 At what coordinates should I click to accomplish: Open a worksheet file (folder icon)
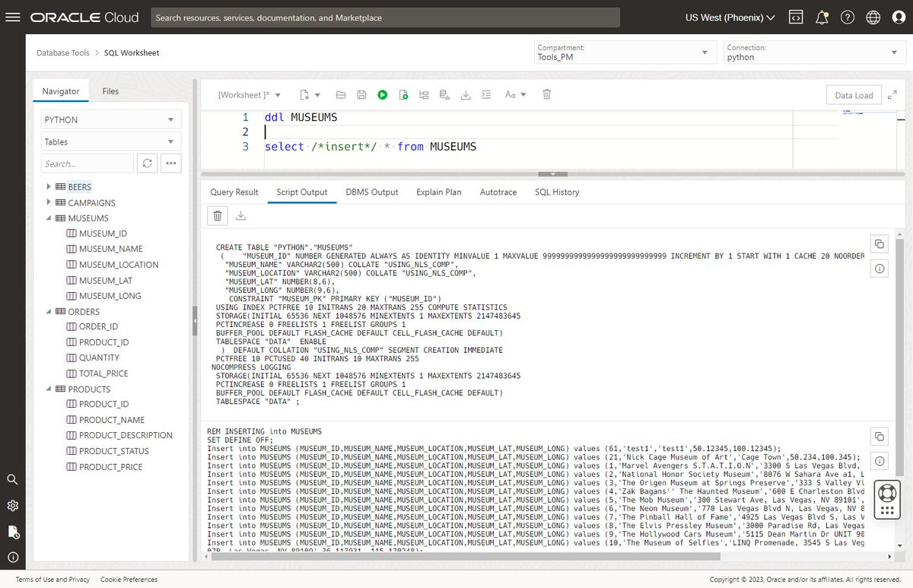pos(341,95)
